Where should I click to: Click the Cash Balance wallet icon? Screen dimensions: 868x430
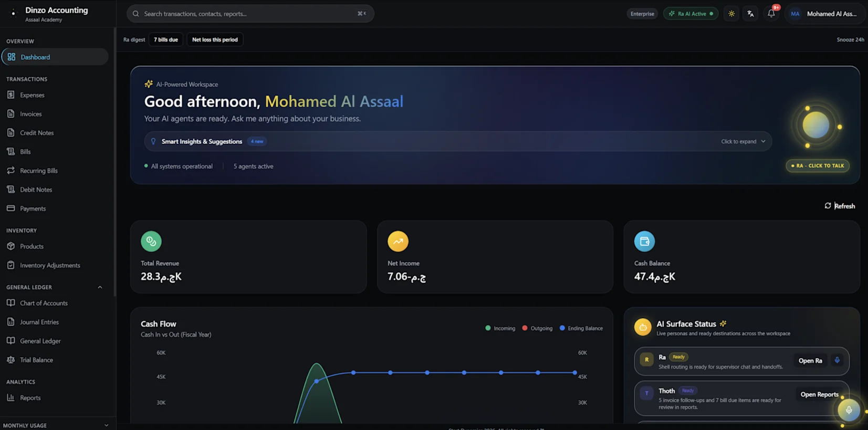[x=644, y=242]
